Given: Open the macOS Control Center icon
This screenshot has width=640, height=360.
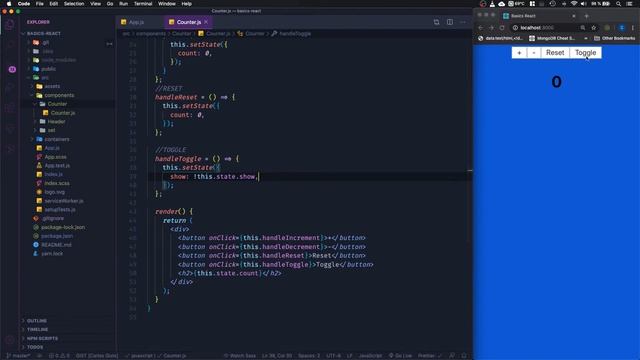Looking at the screenshot, I should coord(629,4).
